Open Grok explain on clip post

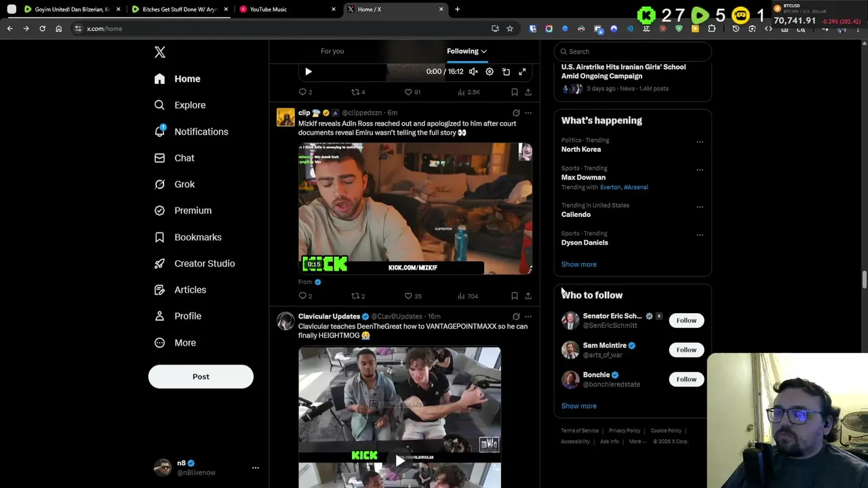pos(516,113)
